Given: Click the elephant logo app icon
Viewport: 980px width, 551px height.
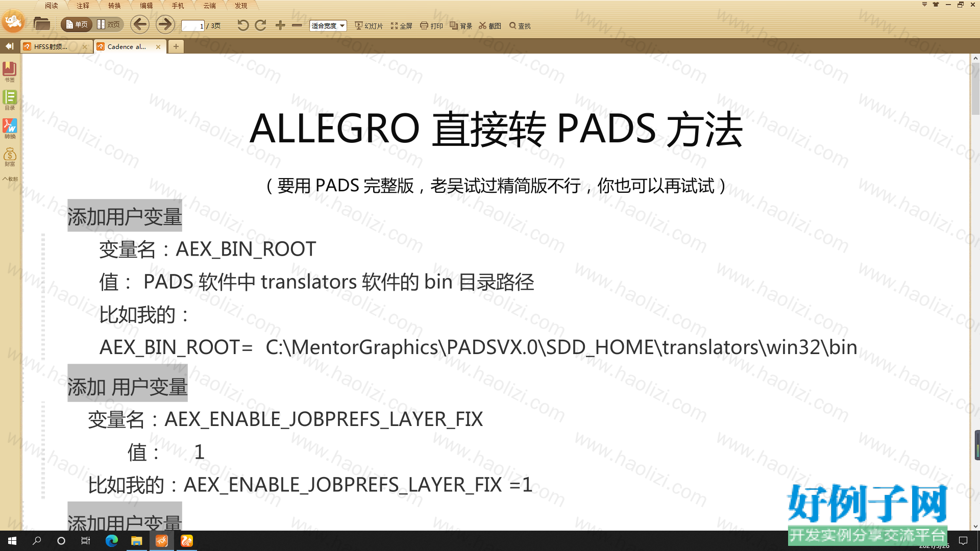Looking at the screenshot, I should tap(13, 21).
